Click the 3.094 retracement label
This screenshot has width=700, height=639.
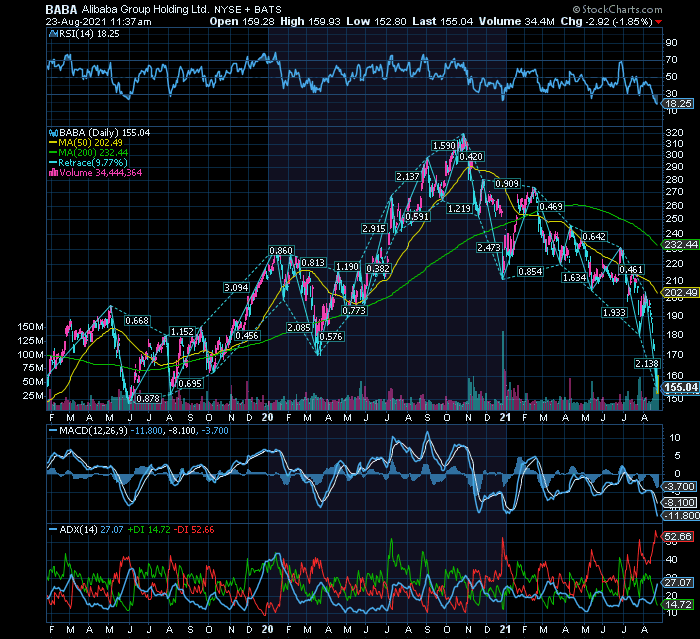point(236,288)
